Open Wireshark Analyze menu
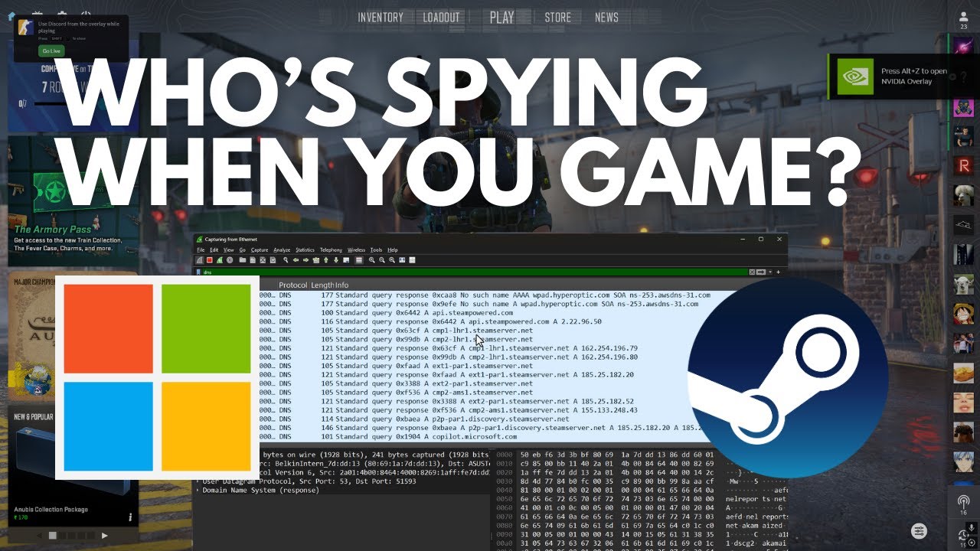 click(x=282, y=250)
